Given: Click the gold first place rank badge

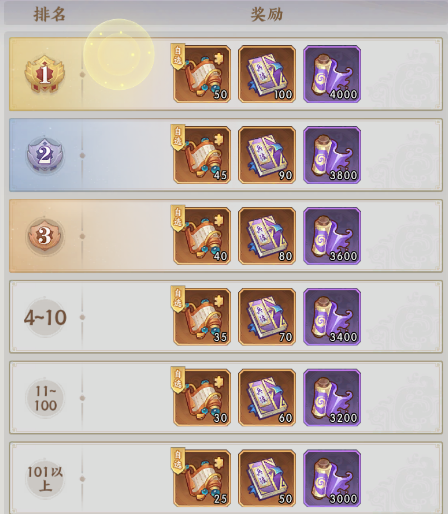Looking at the screenshot, I should coord(45,74).
